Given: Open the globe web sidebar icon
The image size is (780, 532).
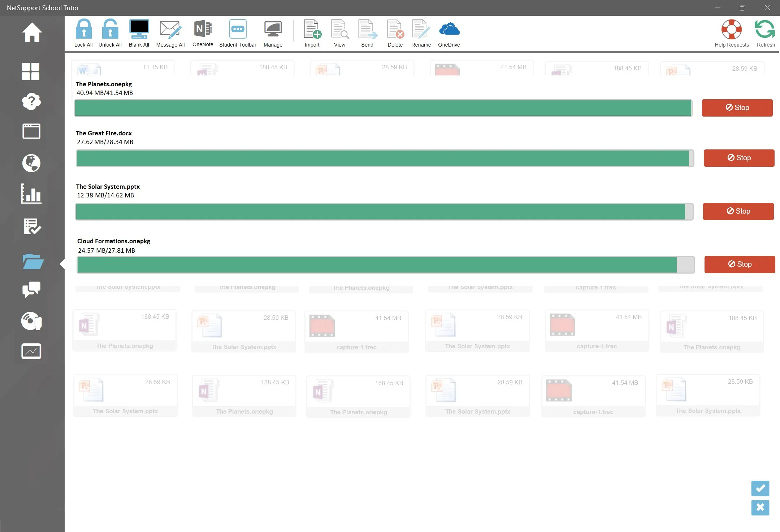Looking at the screenshot, I should [x=31, y=163].
